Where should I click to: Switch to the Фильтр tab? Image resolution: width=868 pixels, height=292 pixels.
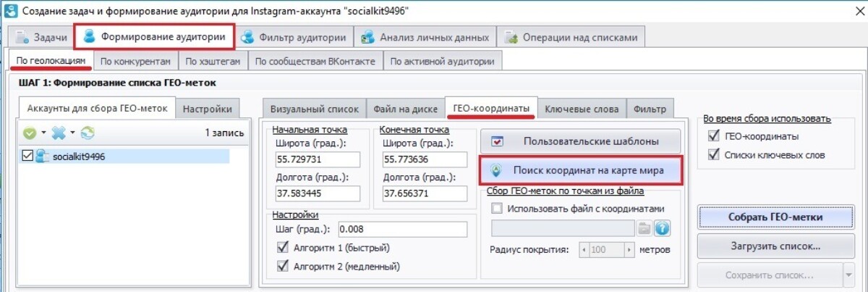(x=649, y=109)
